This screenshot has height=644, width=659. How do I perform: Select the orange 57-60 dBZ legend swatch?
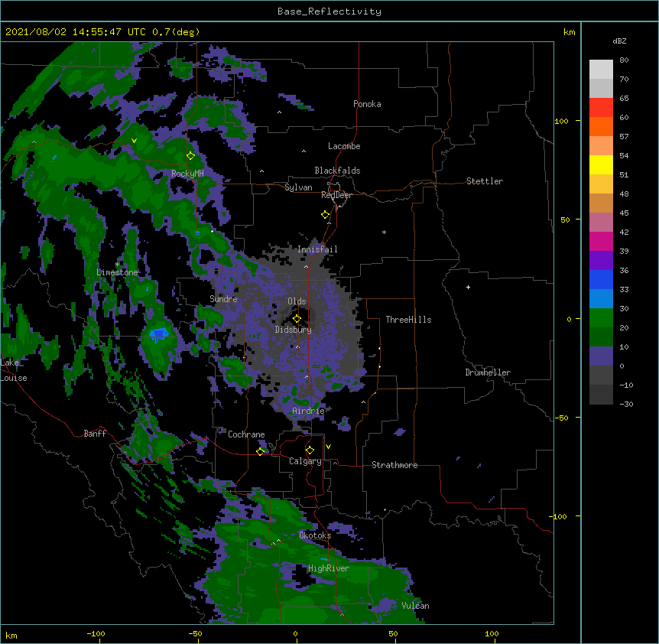[x=601, y=126]
